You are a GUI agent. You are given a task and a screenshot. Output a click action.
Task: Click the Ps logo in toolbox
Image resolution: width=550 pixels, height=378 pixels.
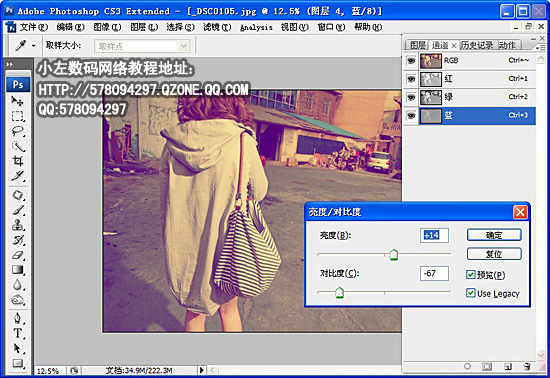tap(18, 85)
